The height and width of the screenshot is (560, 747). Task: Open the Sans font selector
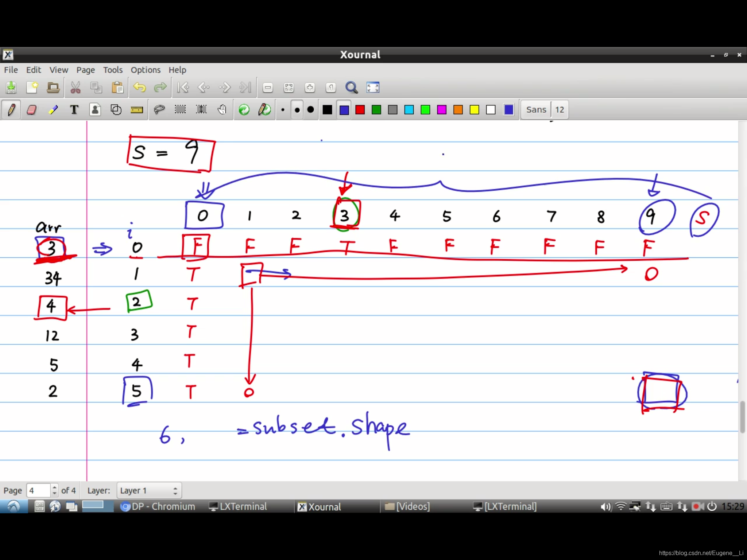pyautogui.click(x=536, y=110)
